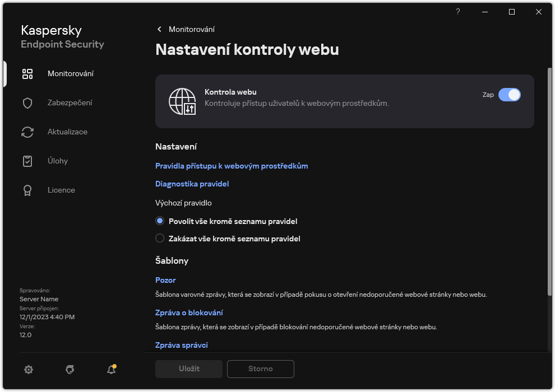Open 'Pravidla přístupu k webovým prostředkům'
The height and width of the screenshot is (392, 555).
pos(232,166)
